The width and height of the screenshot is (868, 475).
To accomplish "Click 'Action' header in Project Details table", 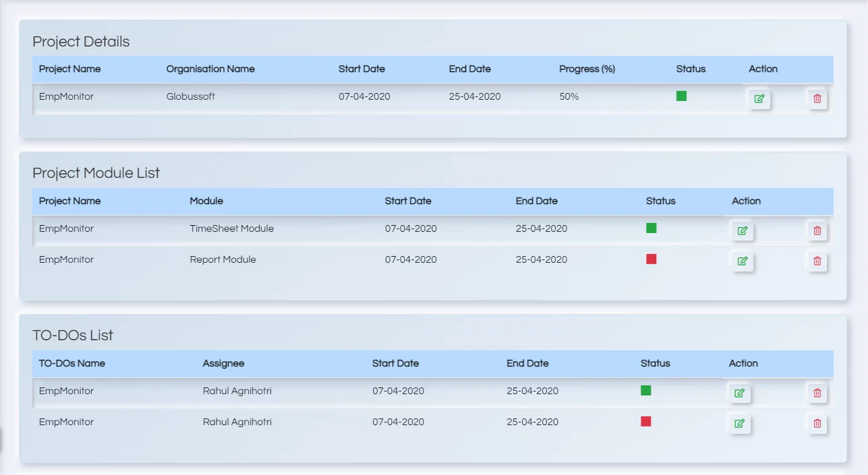I will (x=763, y=69).
